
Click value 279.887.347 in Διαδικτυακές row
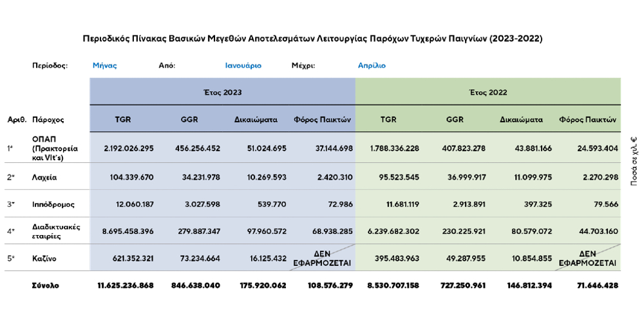(x=198, y=231)
